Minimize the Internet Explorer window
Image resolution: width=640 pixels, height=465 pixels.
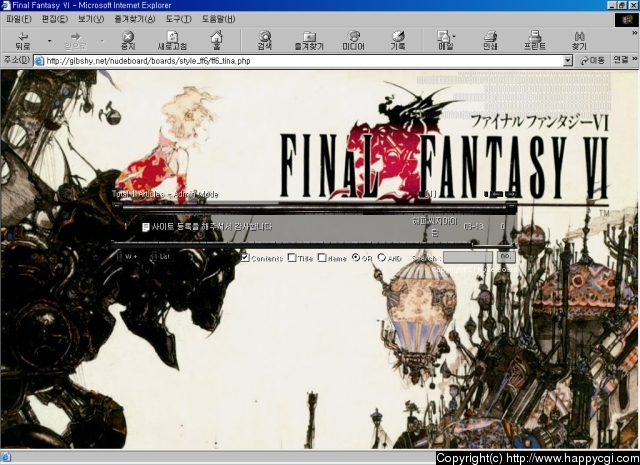coord(612,5)
